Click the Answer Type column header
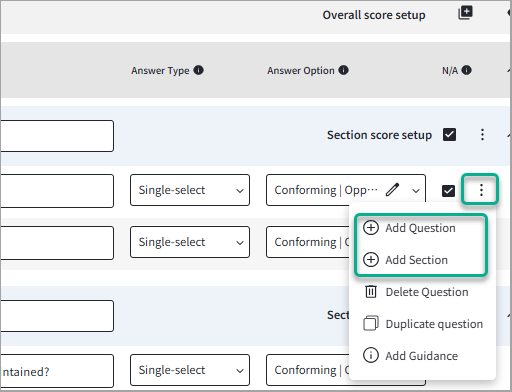Image resolution: width=512 pixels, height=392 pixels. click(x=160, y=71)
